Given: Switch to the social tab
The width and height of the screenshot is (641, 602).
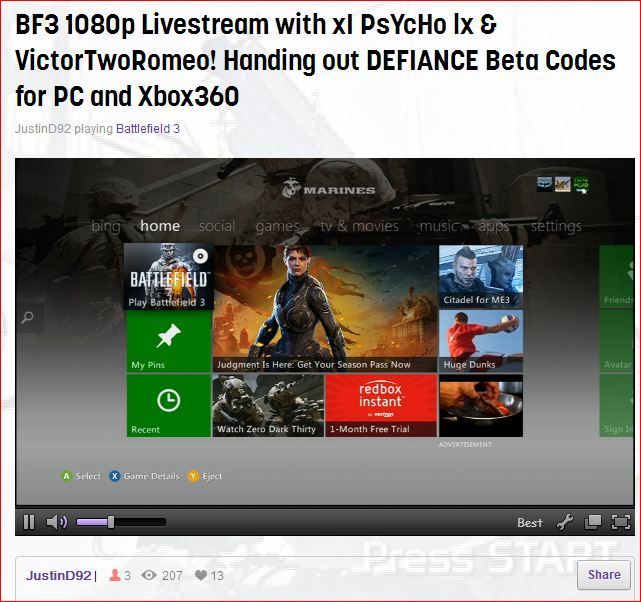Looking at the screenshot, I should [x=217, y=226].
